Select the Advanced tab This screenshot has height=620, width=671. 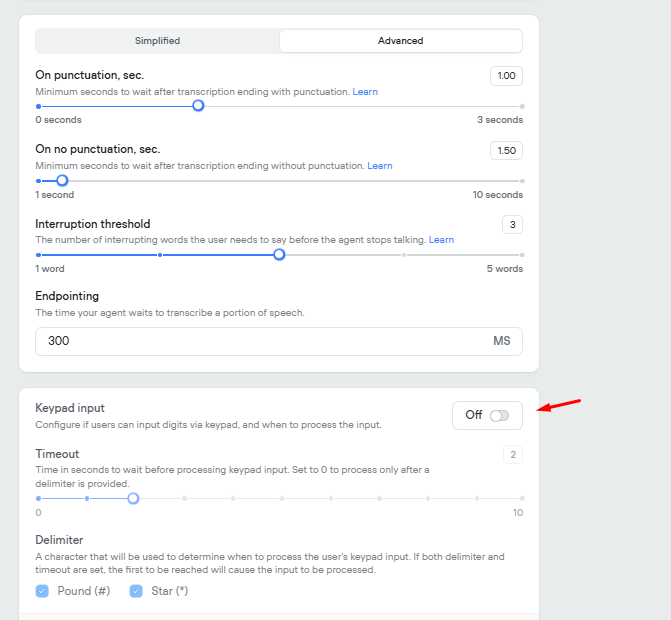(400, 41)
